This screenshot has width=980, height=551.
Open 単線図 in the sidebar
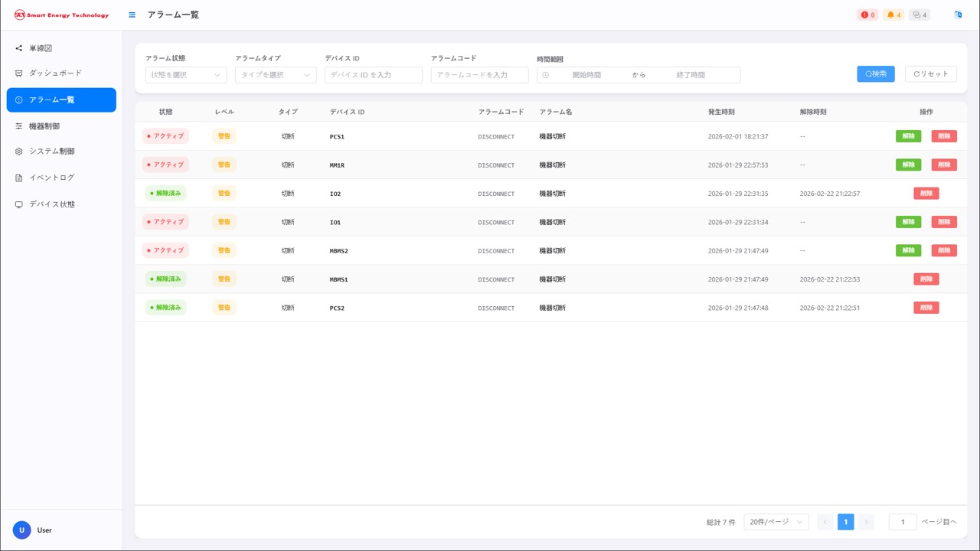pyautogui.click(x=41, y=48)
